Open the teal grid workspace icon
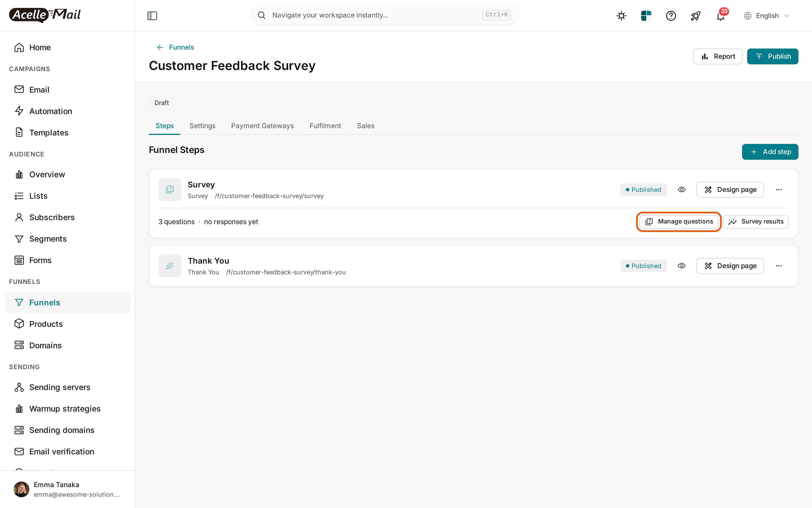The image size is (812, 508). 646,16
